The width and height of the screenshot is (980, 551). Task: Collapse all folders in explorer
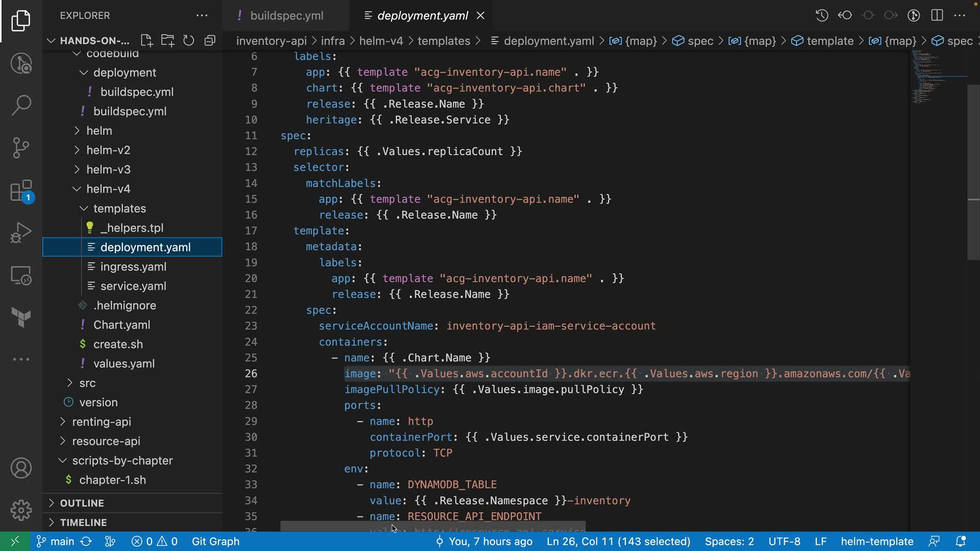pyautogui.click(x=210, y=41)
